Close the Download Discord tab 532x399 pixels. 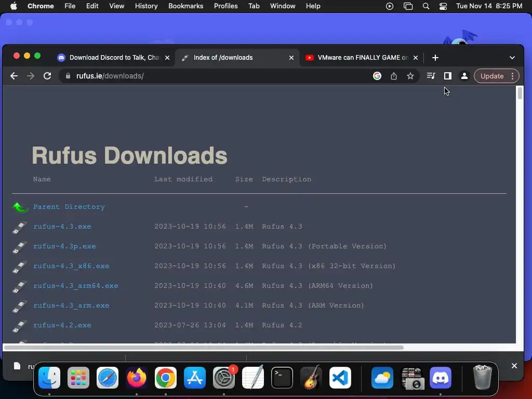point(167,58)
